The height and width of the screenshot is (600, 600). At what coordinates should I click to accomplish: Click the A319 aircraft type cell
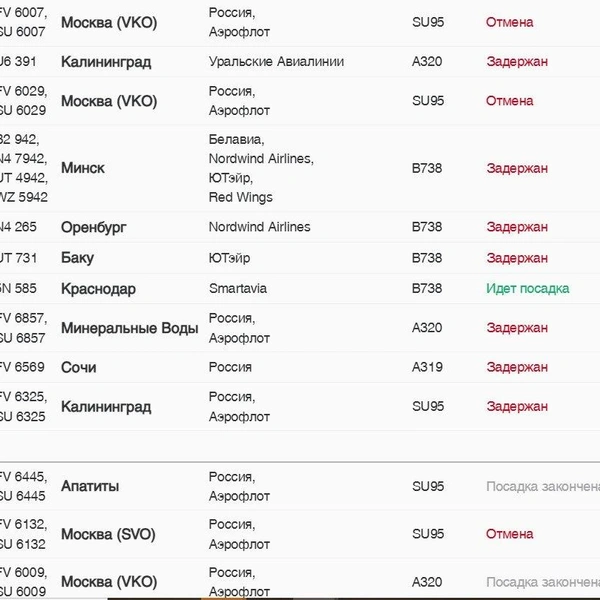(427, 367)
